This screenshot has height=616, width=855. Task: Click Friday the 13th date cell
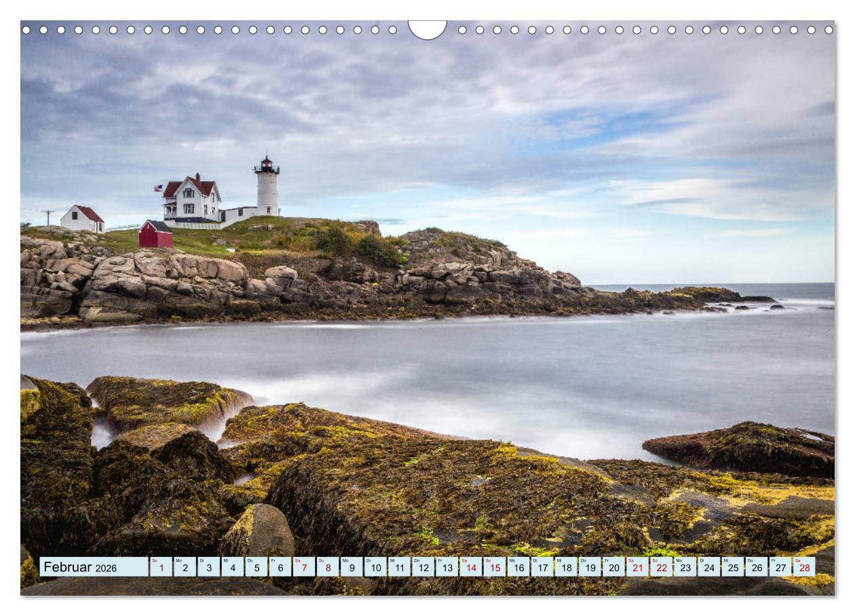(446, 567)
